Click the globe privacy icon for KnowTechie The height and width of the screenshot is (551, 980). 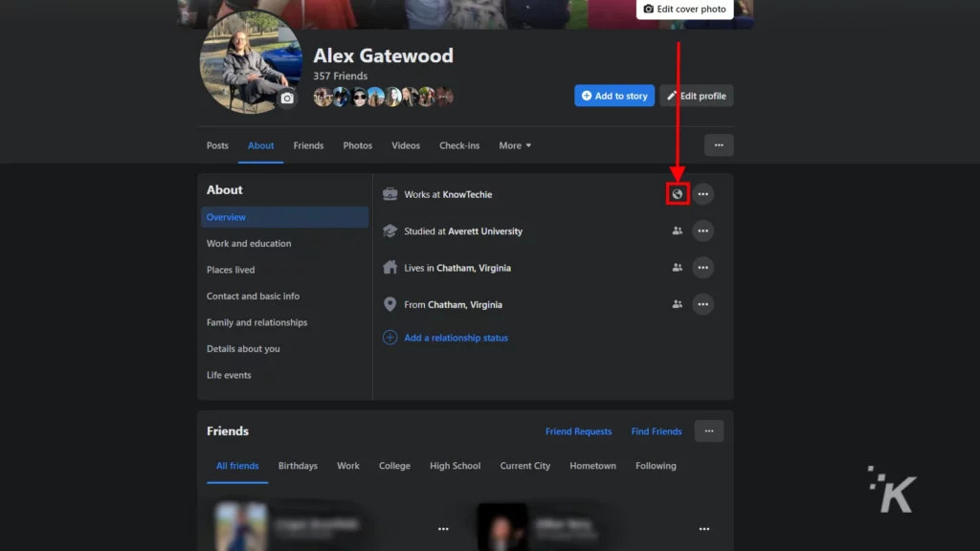click(x=677, y=194)
